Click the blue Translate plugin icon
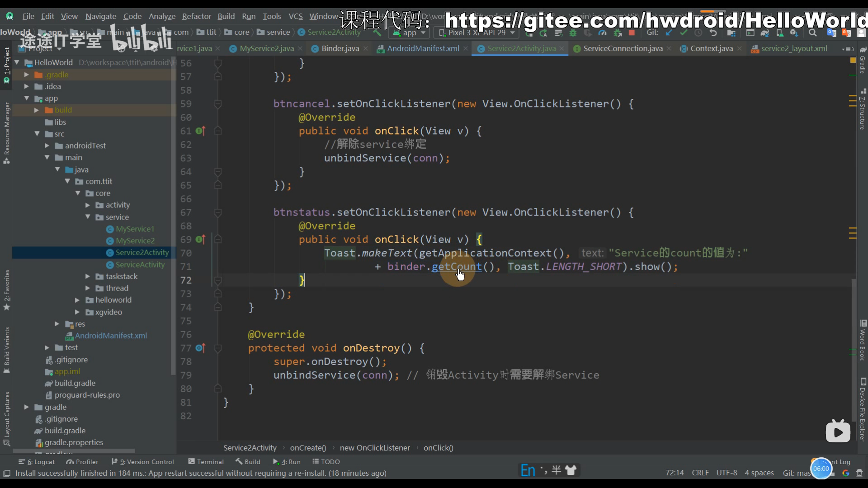868x488 pixels. [831, 33]
